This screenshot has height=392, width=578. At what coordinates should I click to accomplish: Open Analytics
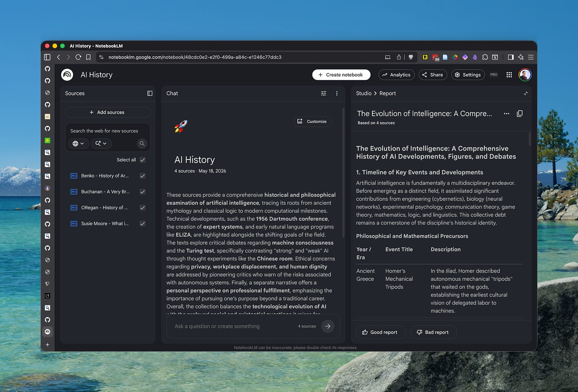(x=396, y=75)
